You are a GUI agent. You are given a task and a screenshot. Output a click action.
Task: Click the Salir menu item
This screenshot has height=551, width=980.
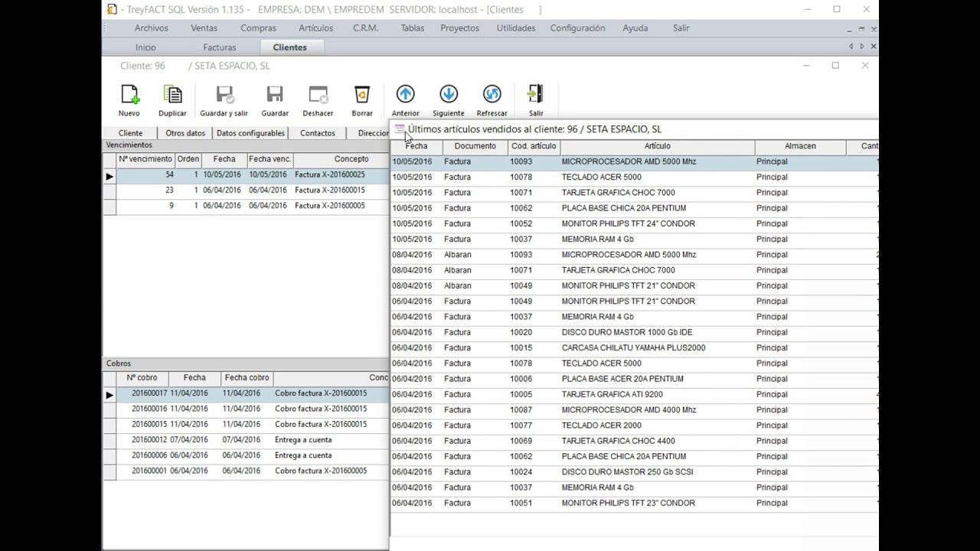(x=681, y=28)
